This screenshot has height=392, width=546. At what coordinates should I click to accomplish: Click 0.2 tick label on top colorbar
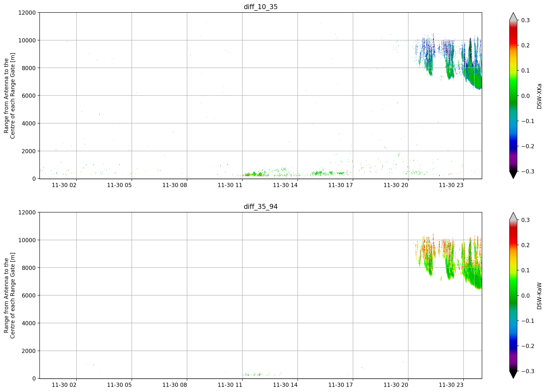[525, 46]
